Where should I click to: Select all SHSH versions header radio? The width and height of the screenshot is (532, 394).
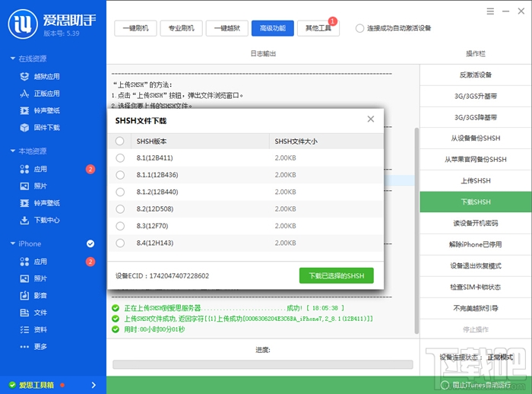[x=120, y=141]
